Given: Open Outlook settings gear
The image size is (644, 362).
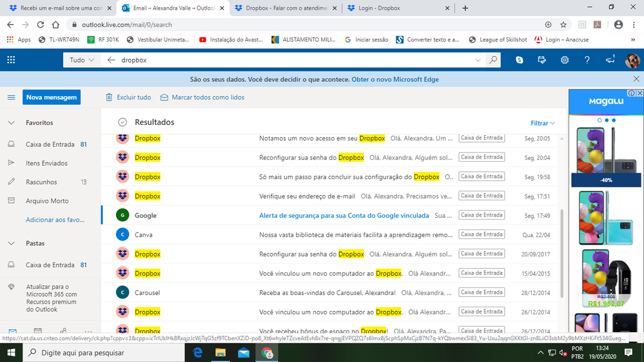Looking at the screenshot, I should (x=564, y=60).
